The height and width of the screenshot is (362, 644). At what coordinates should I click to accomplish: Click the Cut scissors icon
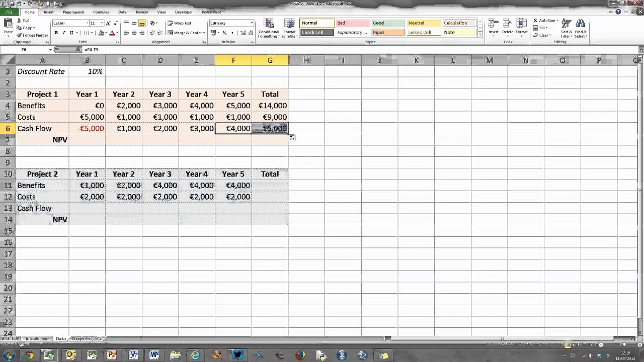20,21
